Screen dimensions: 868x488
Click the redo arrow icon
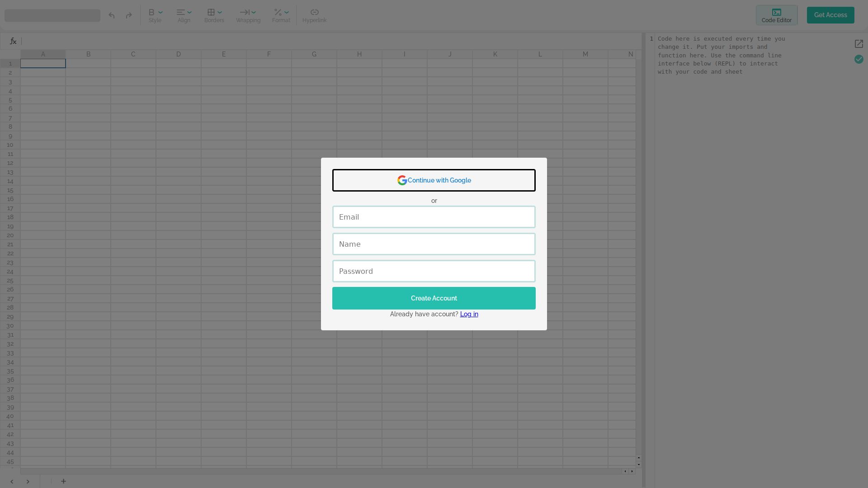[129, 15]
